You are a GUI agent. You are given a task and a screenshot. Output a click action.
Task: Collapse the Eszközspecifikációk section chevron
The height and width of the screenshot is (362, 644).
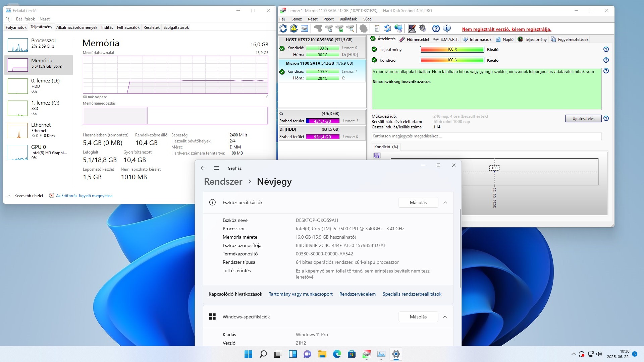tap(445, 202)
